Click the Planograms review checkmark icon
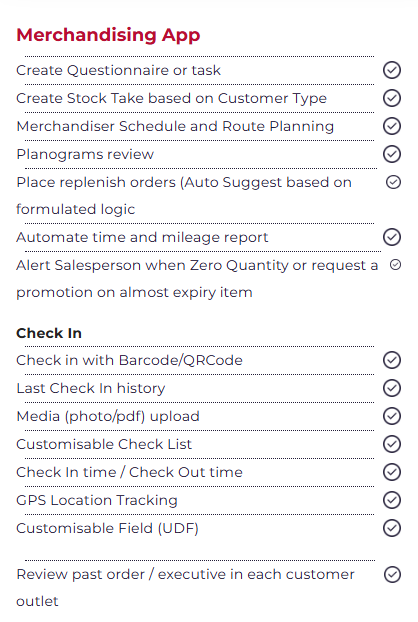The image size is (418, 622). coord(392,154)
